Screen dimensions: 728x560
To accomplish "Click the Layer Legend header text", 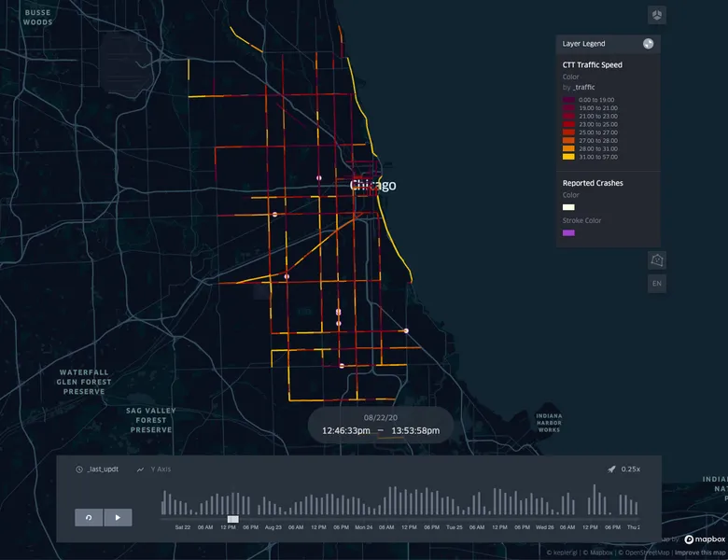I will tap(583, 44).
